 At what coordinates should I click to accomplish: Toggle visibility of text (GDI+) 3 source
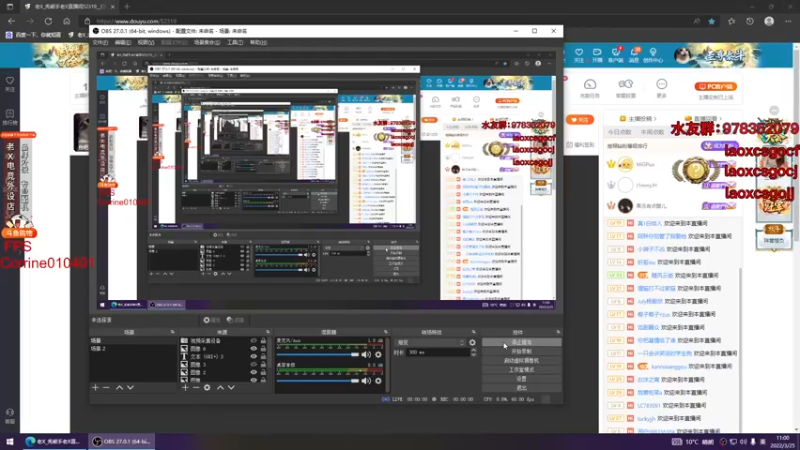pos(254,356)
